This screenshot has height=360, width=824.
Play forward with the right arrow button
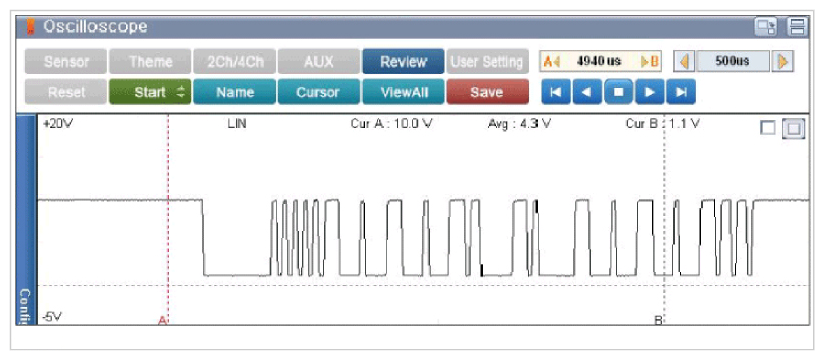[x=650, y=92]
